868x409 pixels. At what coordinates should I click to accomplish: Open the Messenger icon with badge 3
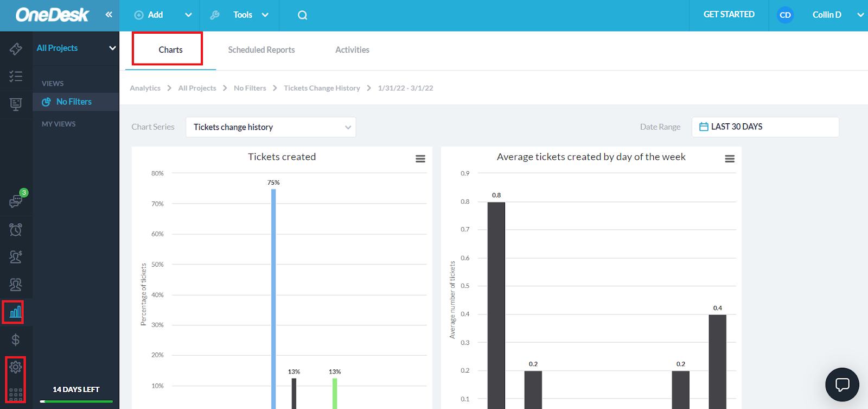(x=17, y=199)
